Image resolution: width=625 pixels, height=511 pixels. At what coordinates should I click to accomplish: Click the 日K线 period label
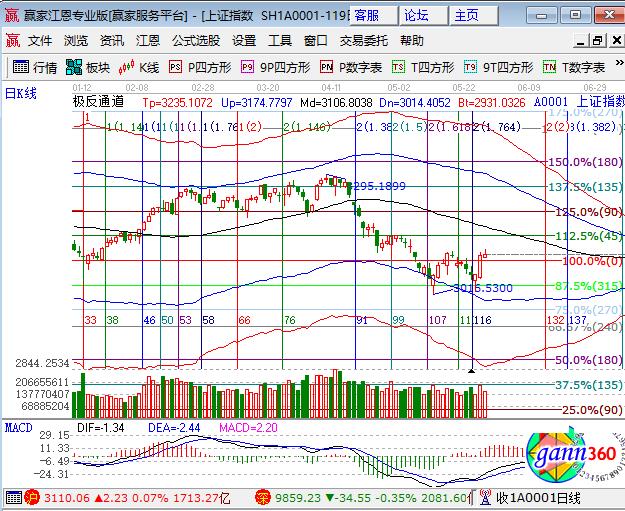(x=21, y=92)
